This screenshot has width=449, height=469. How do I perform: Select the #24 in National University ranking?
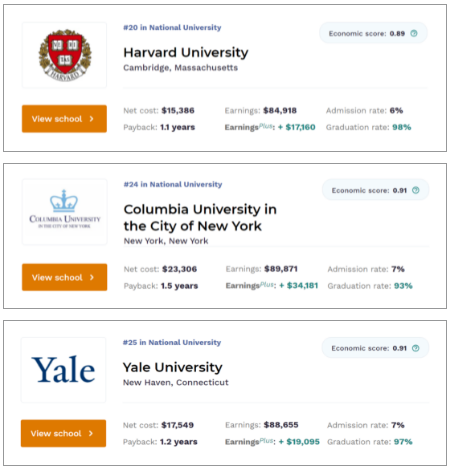point(173,184)
